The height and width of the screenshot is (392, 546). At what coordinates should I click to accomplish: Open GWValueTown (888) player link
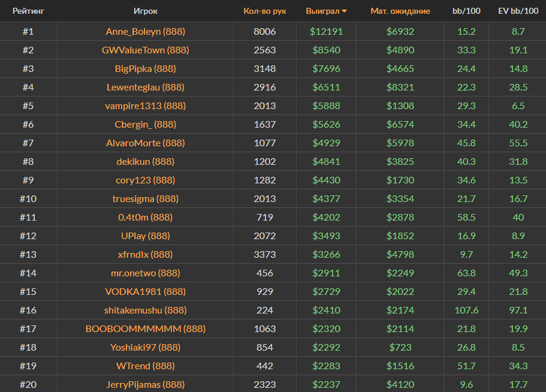pos(146,50)
